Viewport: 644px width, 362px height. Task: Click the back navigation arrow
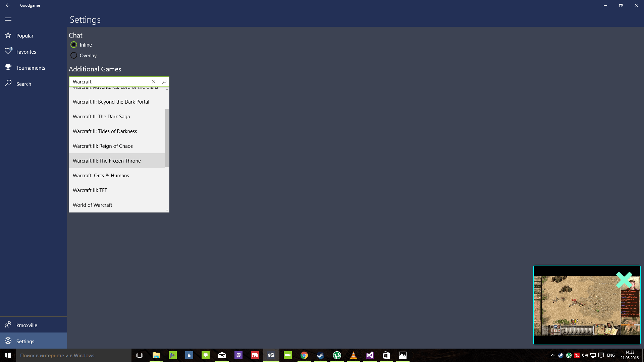(x=8, y=5)
